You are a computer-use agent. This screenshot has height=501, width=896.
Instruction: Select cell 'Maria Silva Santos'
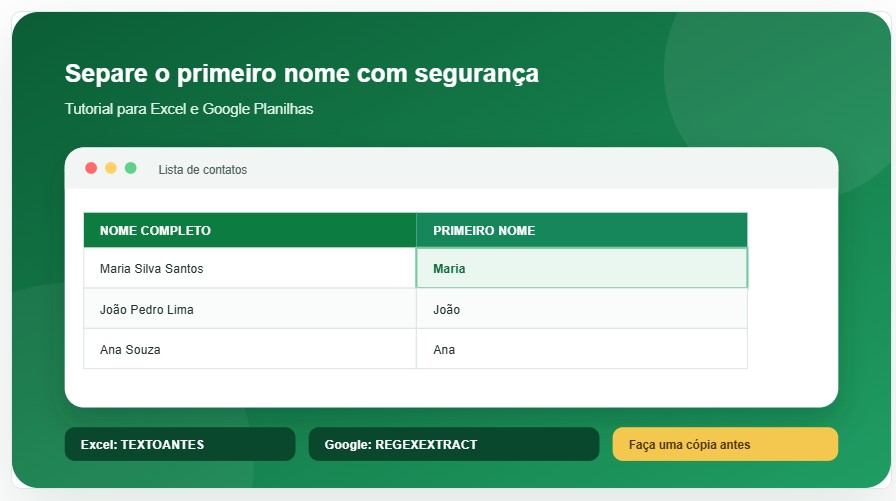click(250, 268)
